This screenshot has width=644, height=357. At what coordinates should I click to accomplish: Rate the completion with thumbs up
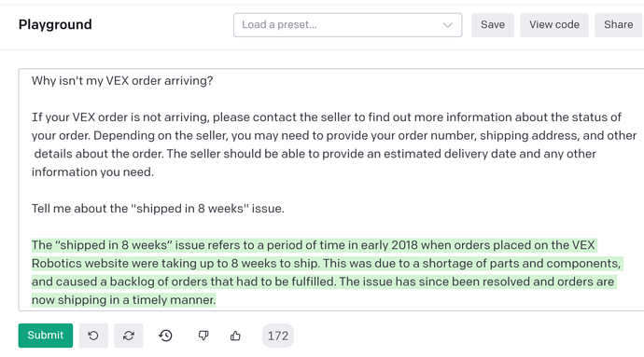235,336
